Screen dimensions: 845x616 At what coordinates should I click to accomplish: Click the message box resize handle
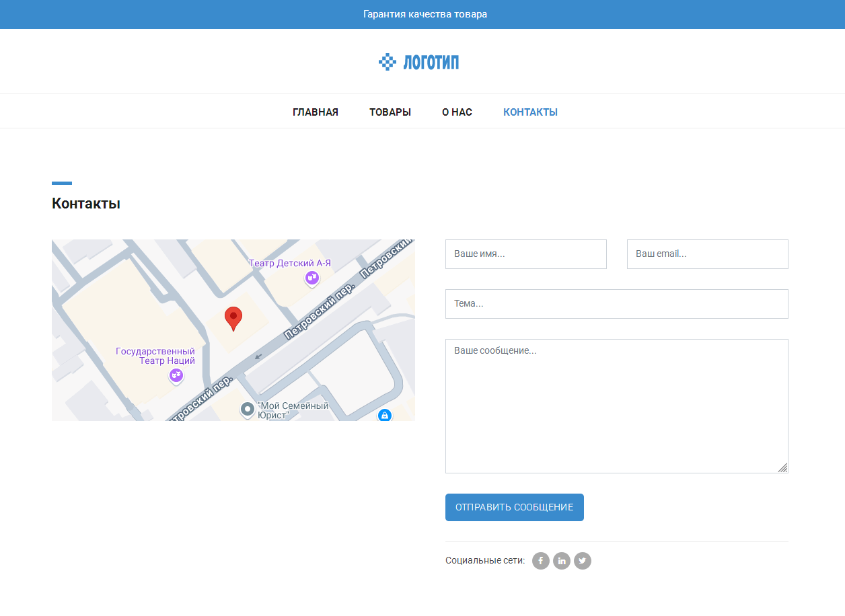point(783,468)
